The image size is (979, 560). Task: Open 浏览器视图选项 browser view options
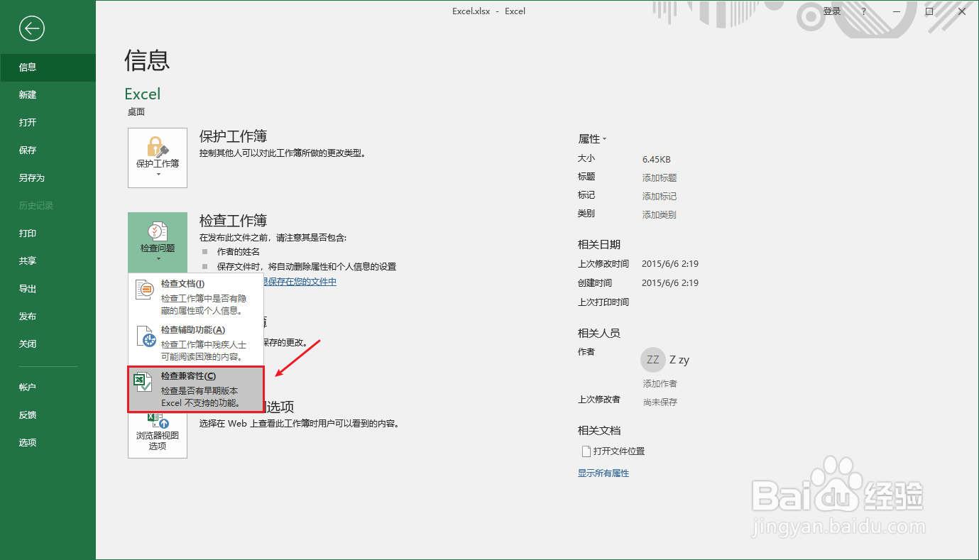coord(158,434)
